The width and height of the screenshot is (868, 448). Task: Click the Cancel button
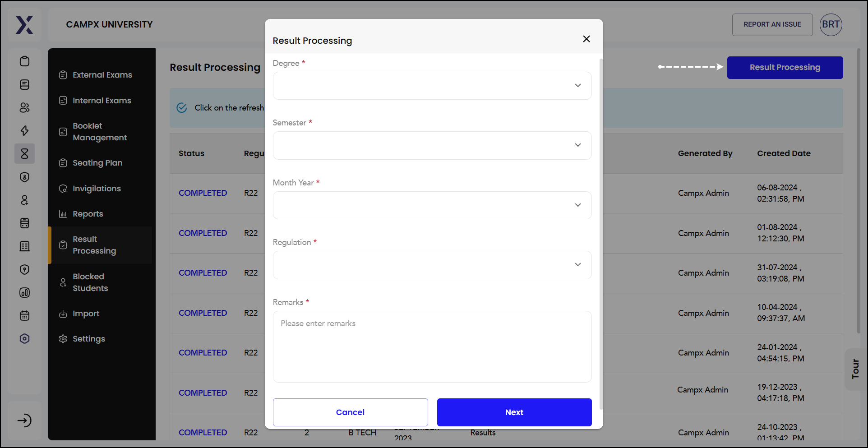(350, 412)
